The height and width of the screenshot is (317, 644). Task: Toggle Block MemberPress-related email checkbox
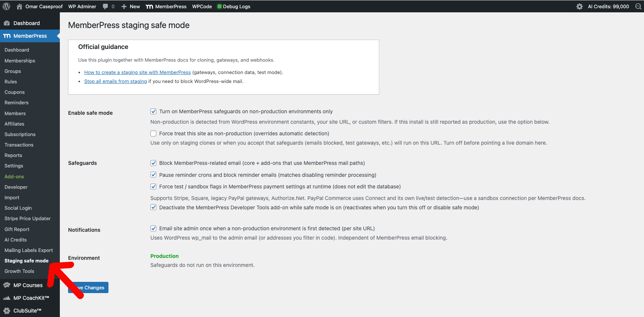tap(153, 163)
